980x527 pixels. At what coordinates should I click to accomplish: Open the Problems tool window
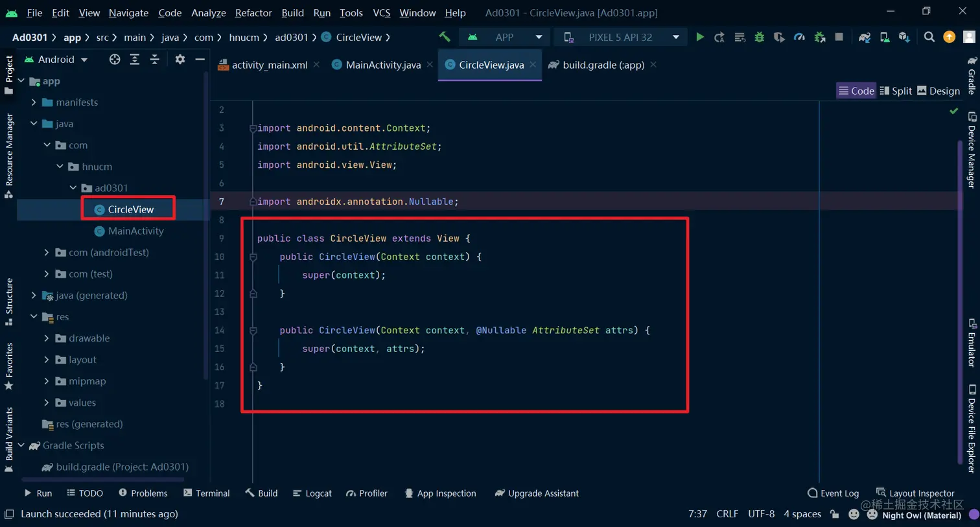pyautogui.click(x=143, y=493)
